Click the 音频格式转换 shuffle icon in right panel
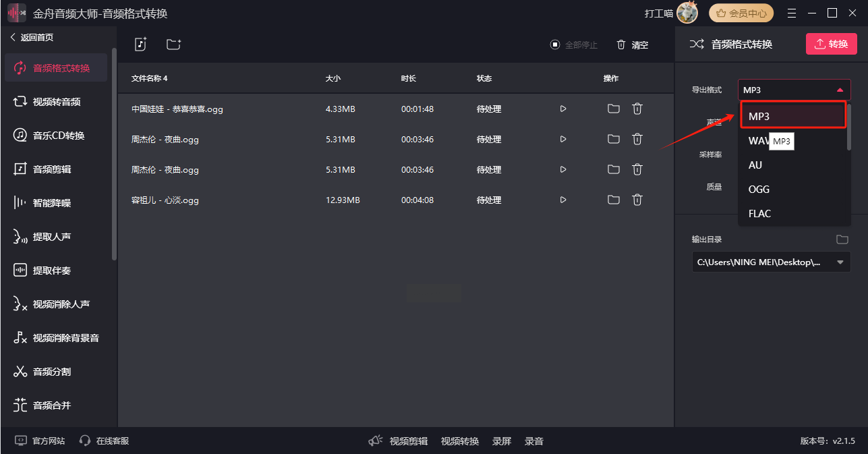868x454 pixels. point(697,44)
